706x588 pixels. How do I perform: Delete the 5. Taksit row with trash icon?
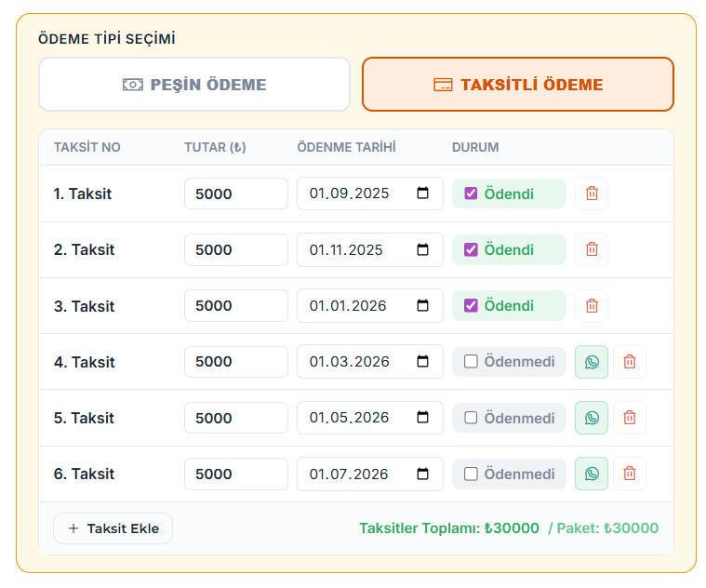629,418
